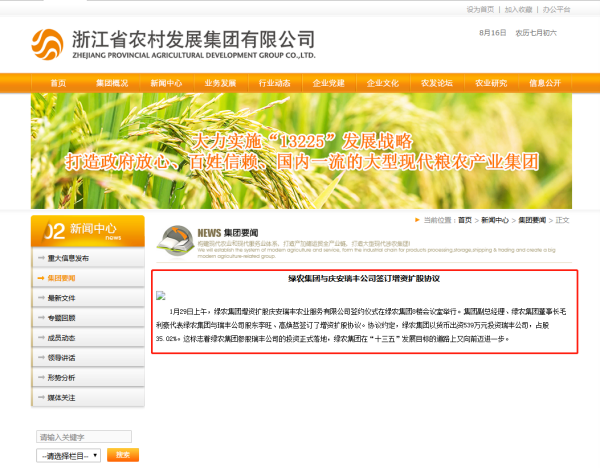Select 重大信息发布 in the sidebar
The height and width of the screenshot is (468, 600).
point(69,258)
